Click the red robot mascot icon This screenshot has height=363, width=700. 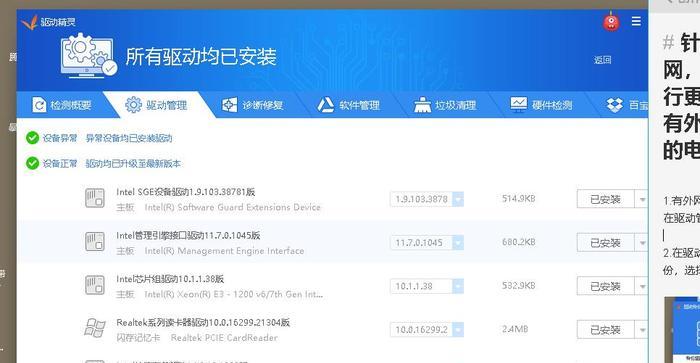(611, 22)
